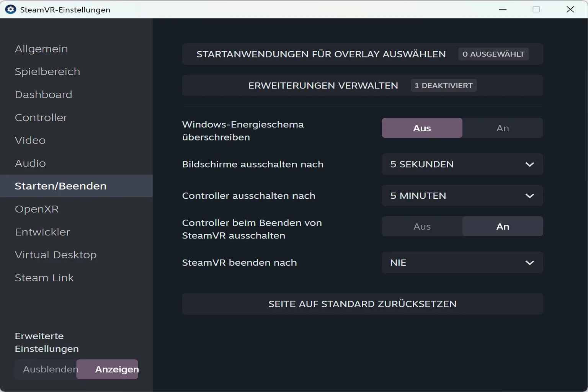Viewport: 588px width, 392px height.
Task: Click the '1 DEAKTIVIERT' badge
Action: [444, 85]
